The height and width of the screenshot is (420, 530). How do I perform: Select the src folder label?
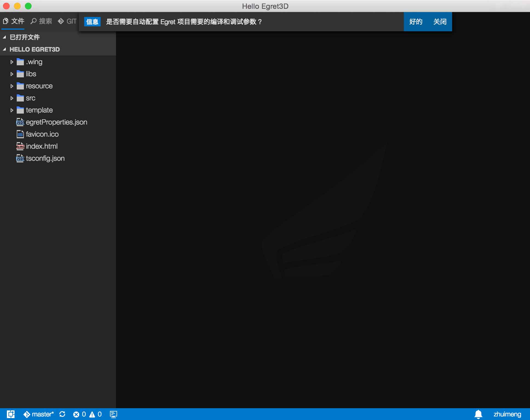pyautogui.click(x=31, y=98)
